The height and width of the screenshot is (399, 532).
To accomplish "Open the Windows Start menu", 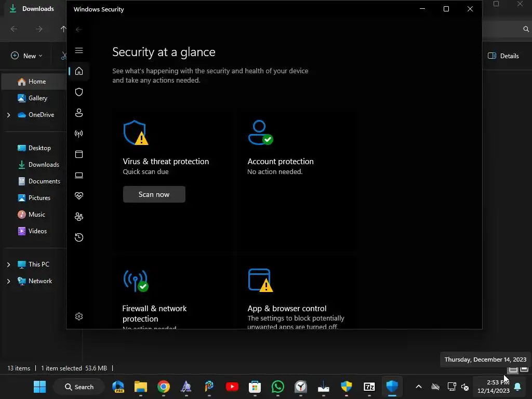I will tap(39, 387).
